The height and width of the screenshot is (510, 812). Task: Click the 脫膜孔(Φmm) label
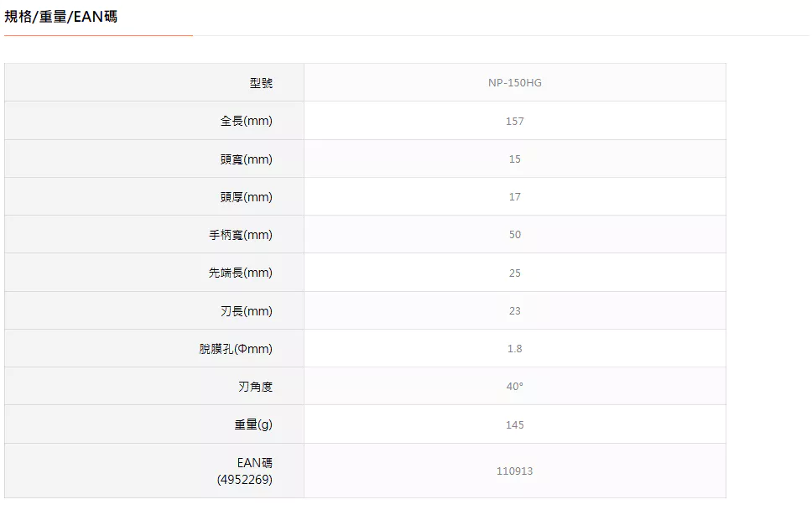tap(236, 348)
